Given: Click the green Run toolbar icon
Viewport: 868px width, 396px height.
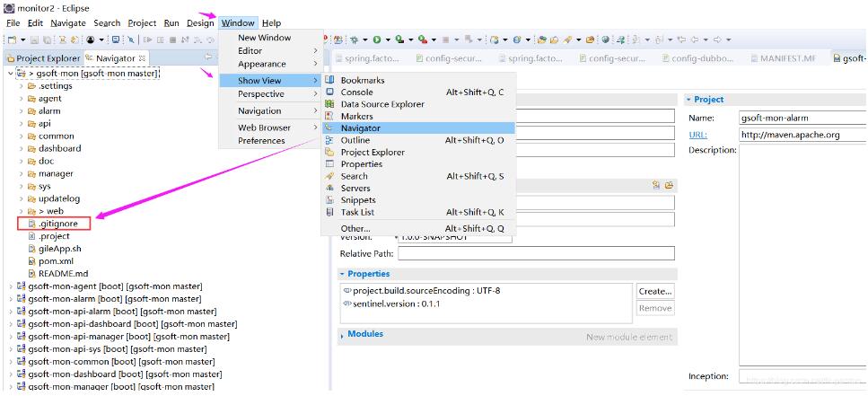Looking at the screenshot, I should tap(376, 40).
